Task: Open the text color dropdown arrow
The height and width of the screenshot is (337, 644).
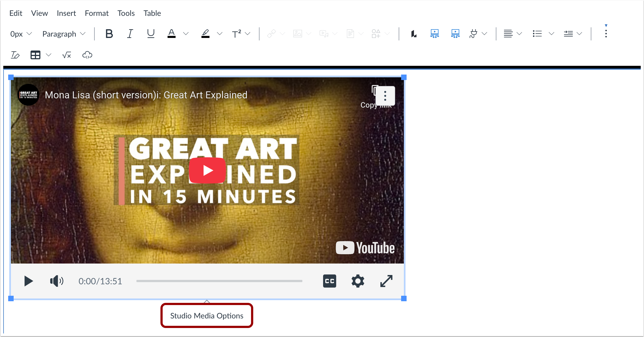Action: pyautogui.click(x=186, y=33)
